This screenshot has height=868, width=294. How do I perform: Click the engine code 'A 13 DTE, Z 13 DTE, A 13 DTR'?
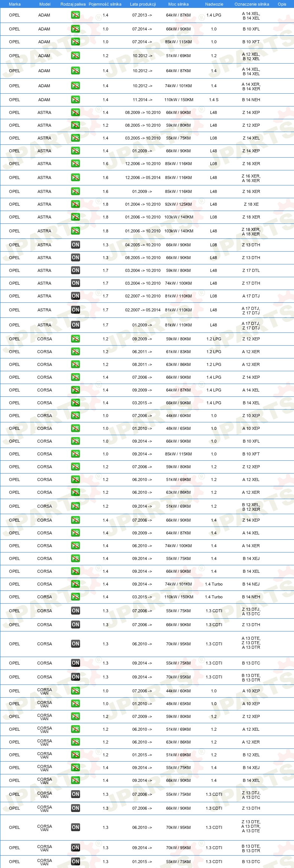[x=251, y=643]
